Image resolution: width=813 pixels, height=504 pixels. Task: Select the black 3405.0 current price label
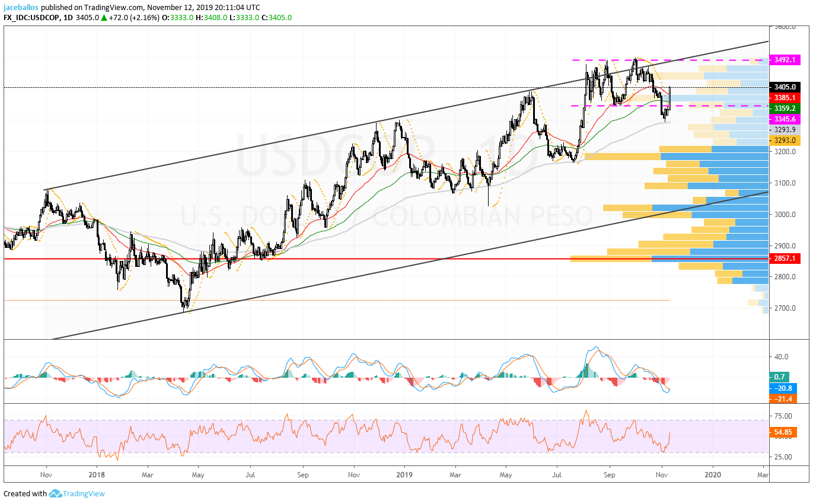tap(786, 87)
